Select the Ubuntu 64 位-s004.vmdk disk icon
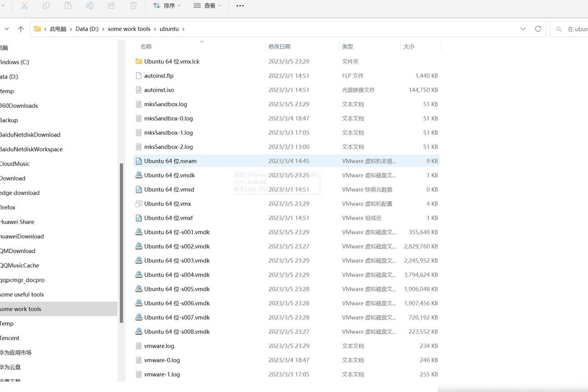Viewport: 588px width, 392px height. (139, 274)
